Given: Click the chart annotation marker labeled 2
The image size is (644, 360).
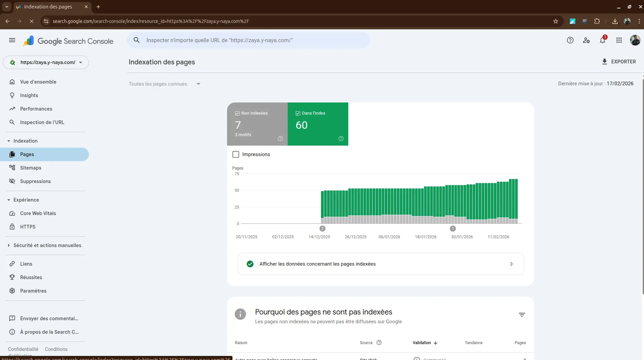Looking at the screenshot, I should (x=322, y=229).
